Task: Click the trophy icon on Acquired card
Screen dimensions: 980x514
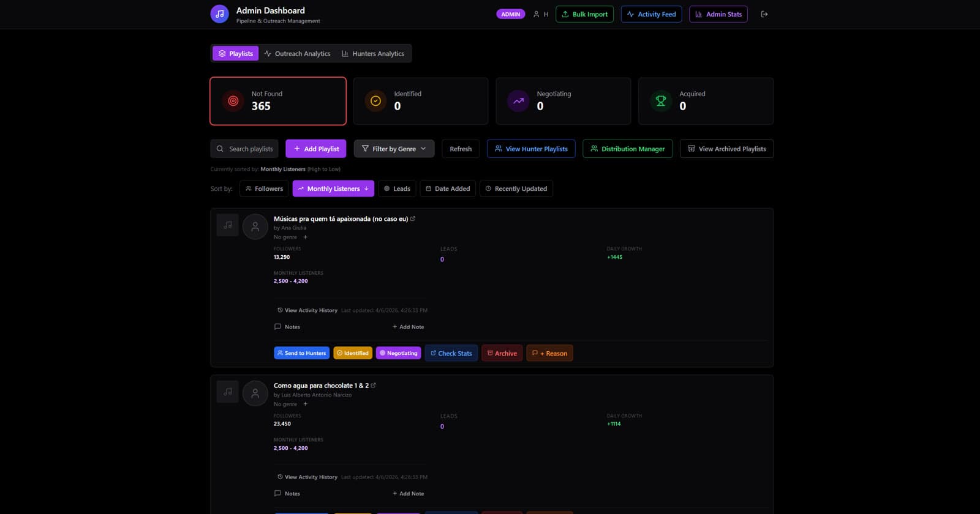Action: [x=661, y=101]
